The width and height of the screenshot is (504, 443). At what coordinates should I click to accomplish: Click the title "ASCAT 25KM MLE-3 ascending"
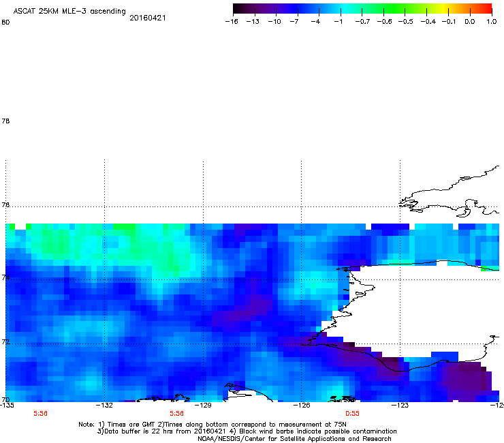point(69,12)
